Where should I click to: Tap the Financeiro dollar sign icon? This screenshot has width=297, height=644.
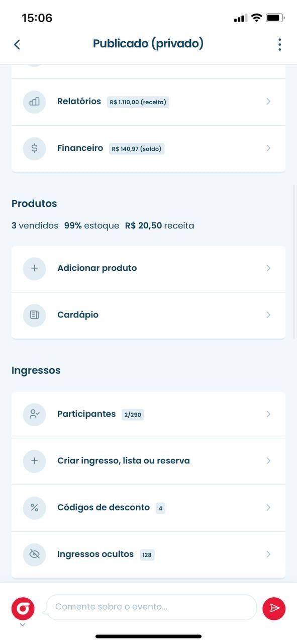[34, 148]
